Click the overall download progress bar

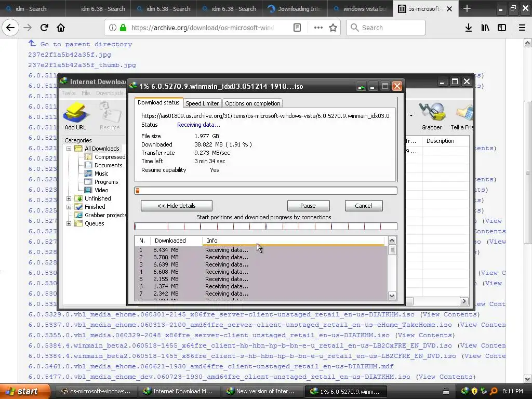265,191
